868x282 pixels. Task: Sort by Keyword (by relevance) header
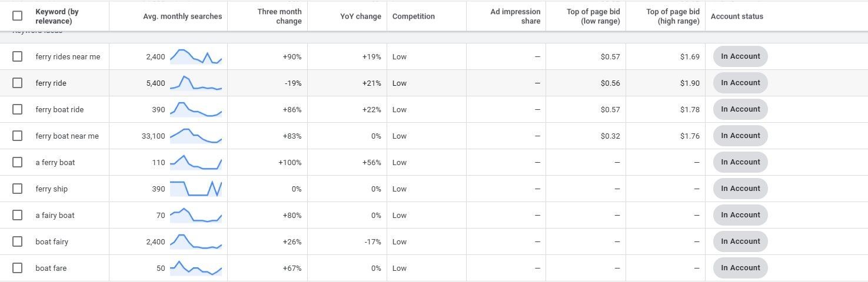(57, 16)
